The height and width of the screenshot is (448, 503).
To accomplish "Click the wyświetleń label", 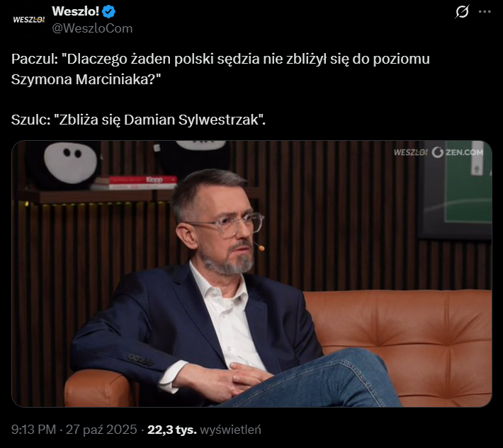I will [230, 430].
